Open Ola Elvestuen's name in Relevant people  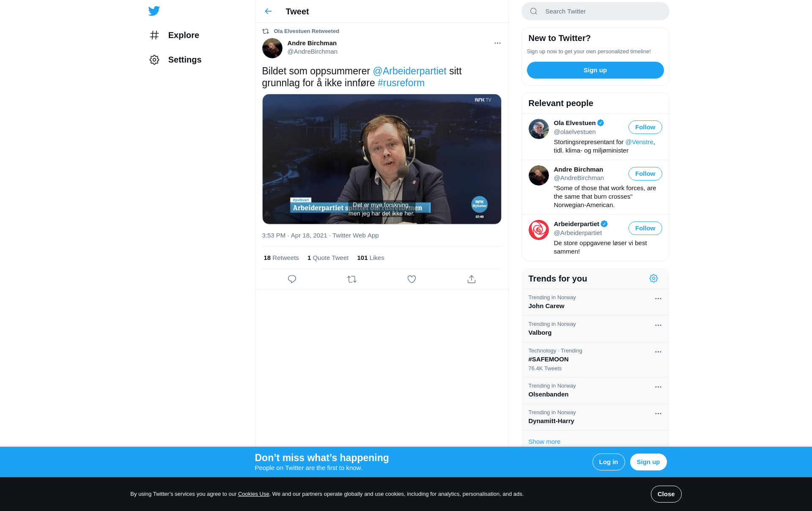pyautogui.click(x=575, y=123)
